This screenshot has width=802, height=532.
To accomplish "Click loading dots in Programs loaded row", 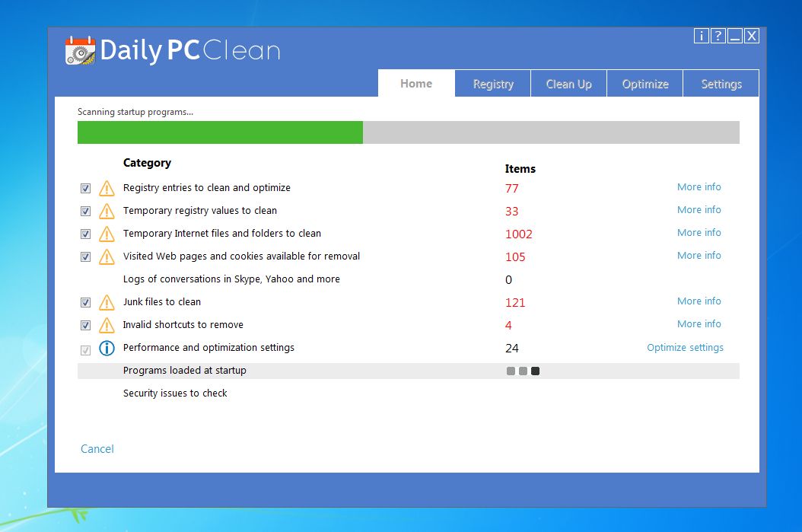I will tap(523, 371).
